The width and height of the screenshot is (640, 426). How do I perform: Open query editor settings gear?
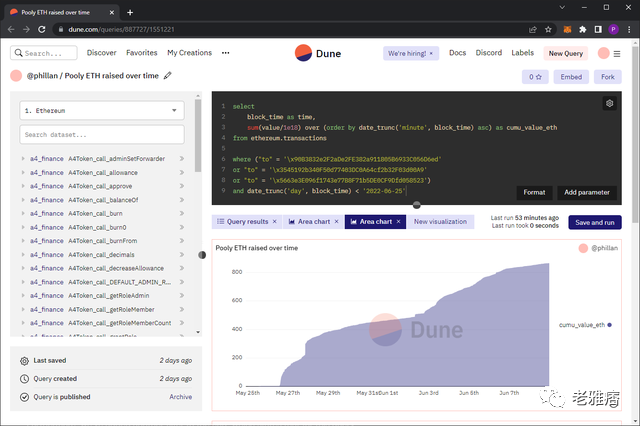(x=609, y=103)
